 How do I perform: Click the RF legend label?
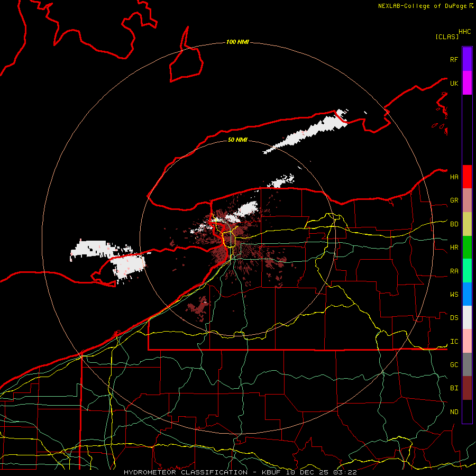(454, 59)
